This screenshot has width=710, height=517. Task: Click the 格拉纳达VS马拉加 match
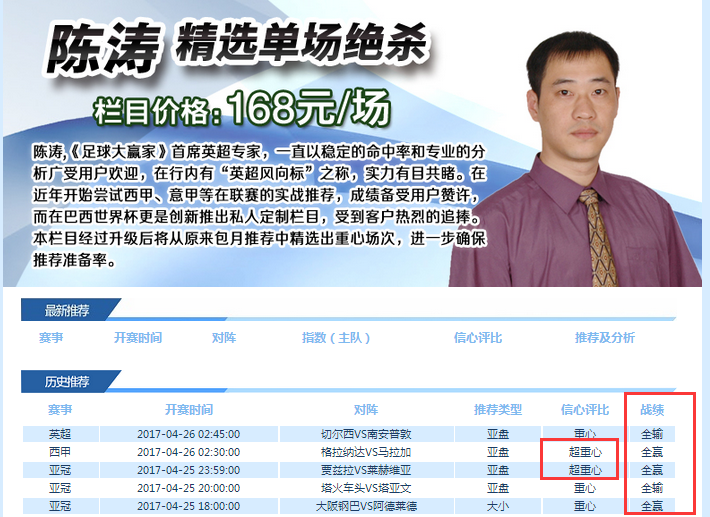pyautogui.click(x=366, y=452)
